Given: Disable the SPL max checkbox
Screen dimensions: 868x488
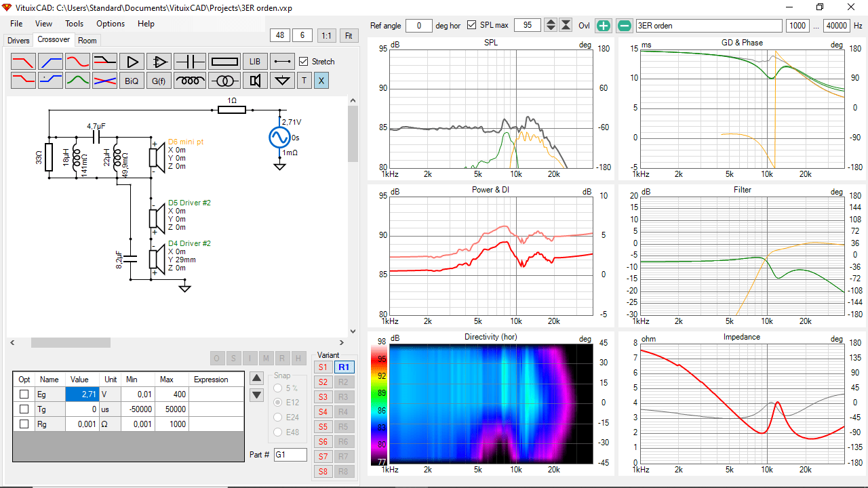Looking at the screenshot, I should (472, 25).
